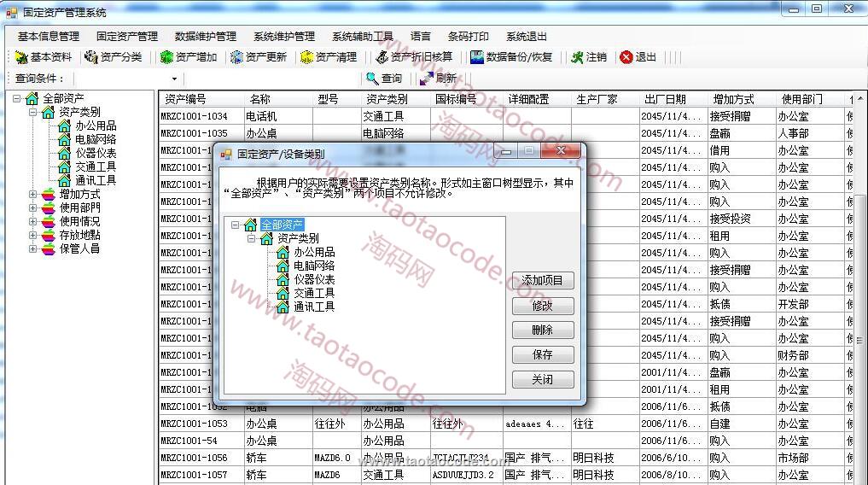Expand the 使用部门 node in left tree

[33, 207]
